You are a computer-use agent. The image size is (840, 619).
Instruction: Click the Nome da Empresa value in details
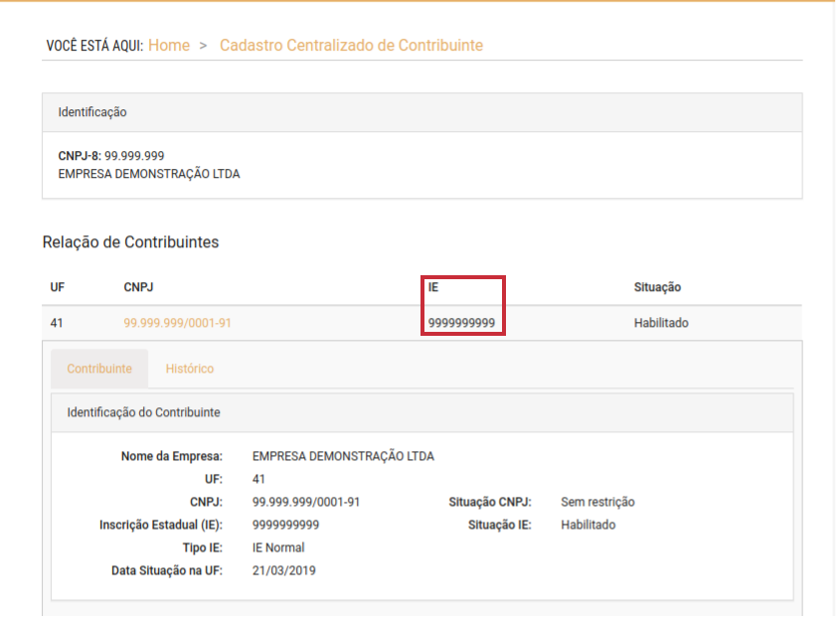343,457
